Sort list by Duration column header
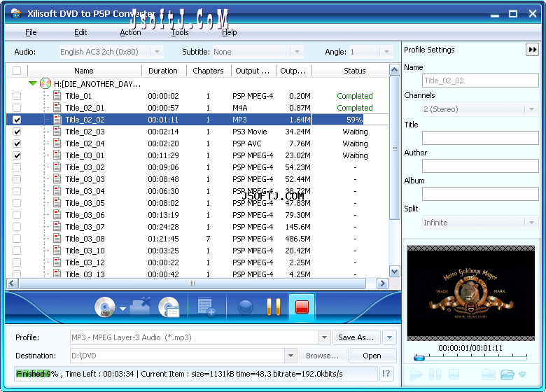The height and width of the screenshot is (392, 546). pyautogui.click(x=163, y=71)
